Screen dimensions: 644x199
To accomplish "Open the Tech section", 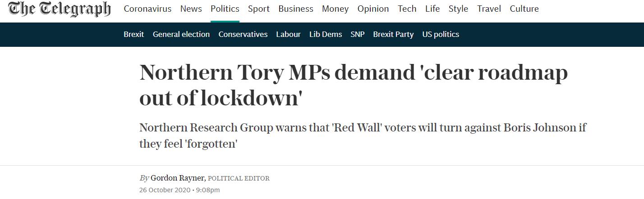I will coord(407,9).
